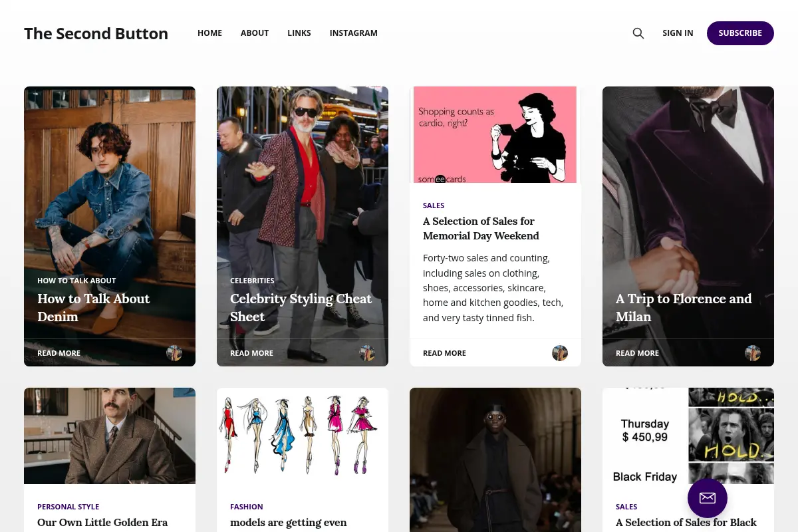Open A Trip to Florence and Milan title
Screen dimensions: 798x532
pyautogui.click(x=684, y=308)
